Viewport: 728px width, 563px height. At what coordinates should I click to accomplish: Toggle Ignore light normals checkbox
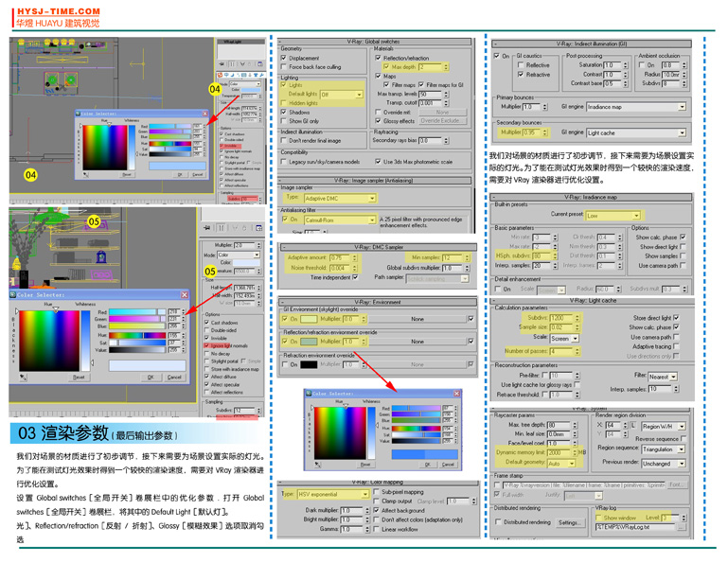[x=208, y=346]
